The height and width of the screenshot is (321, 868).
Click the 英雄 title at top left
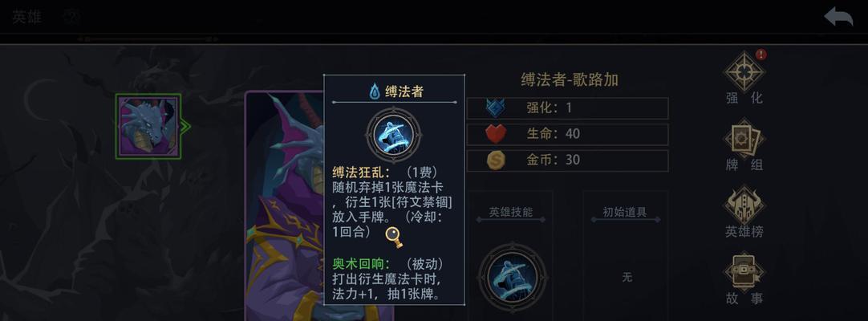26,17
